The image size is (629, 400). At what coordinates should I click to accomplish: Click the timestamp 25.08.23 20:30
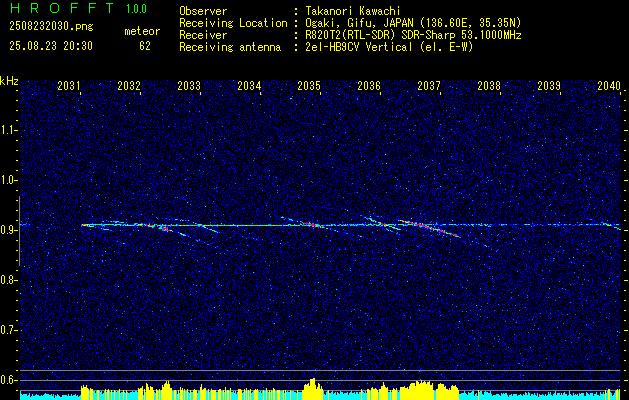pos(51,46)
